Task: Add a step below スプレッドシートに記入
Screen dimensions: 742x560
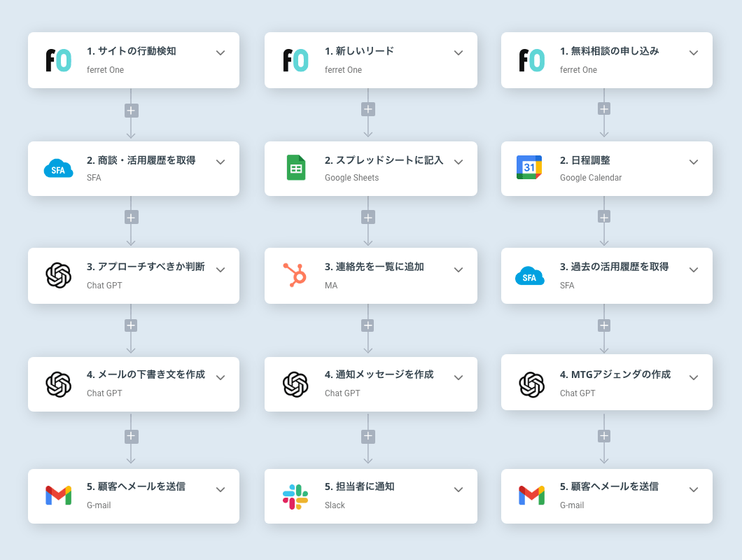Action: [x=368, y=217]
